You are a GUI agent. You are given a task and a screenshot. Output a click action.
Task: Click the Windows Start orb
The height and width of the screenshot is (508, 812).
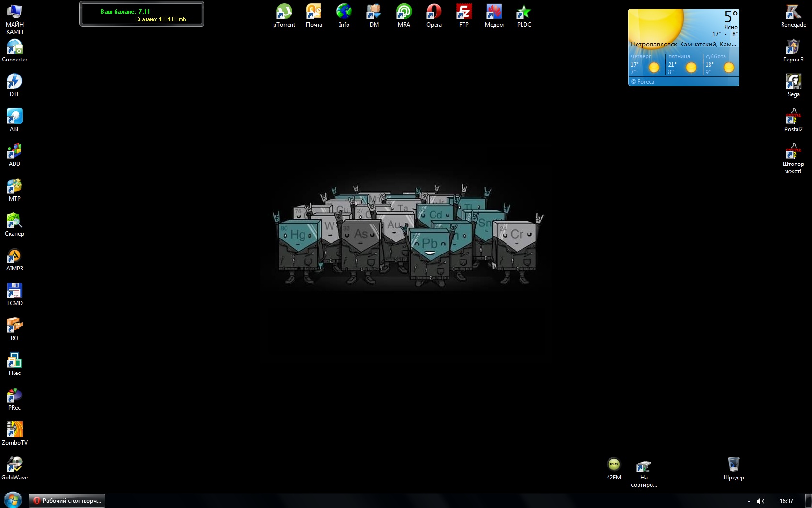[13, 501]
